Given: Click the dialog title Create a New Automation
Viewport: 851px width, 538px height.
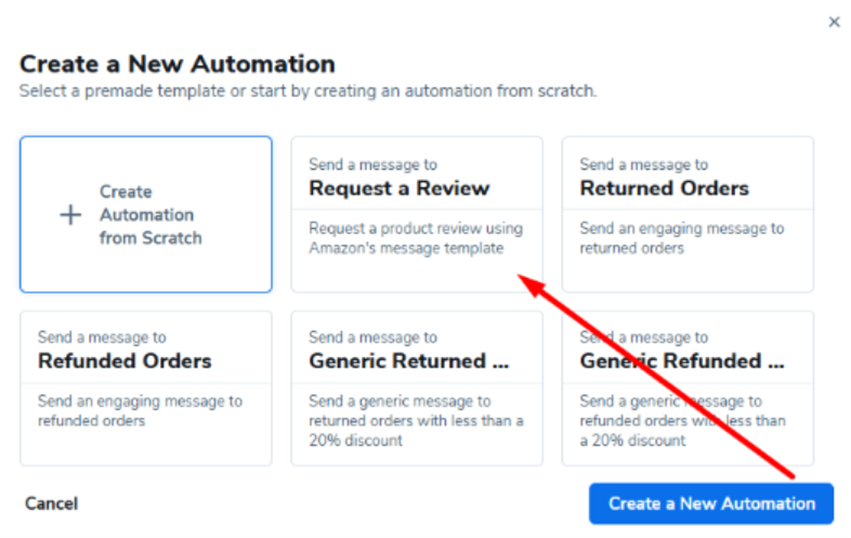Looking at the screenshot, I should click(x=177, y=64).
